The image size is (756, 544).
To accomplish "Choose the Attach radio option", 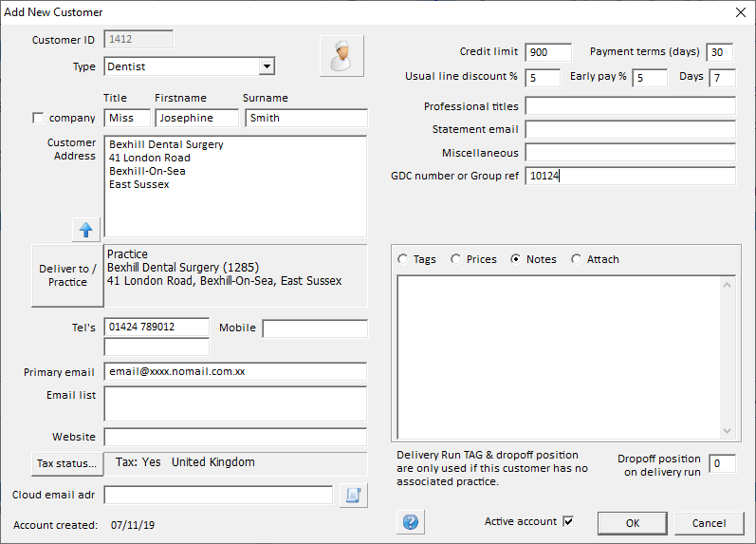I will [x=577, y=259].
